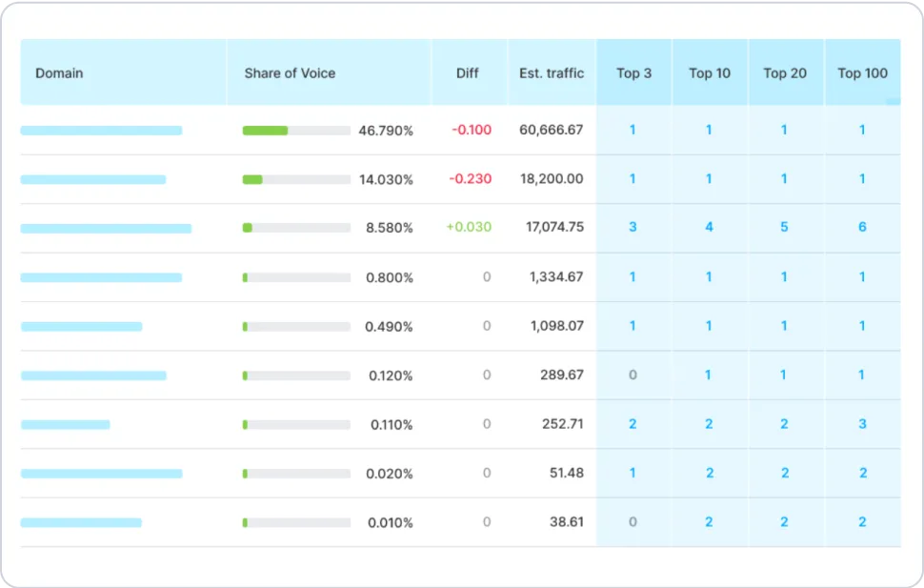The height and width of the screenshot is (588, 924).
Task: Sort by the Est. traffic column header
Action: click(552, 73)
